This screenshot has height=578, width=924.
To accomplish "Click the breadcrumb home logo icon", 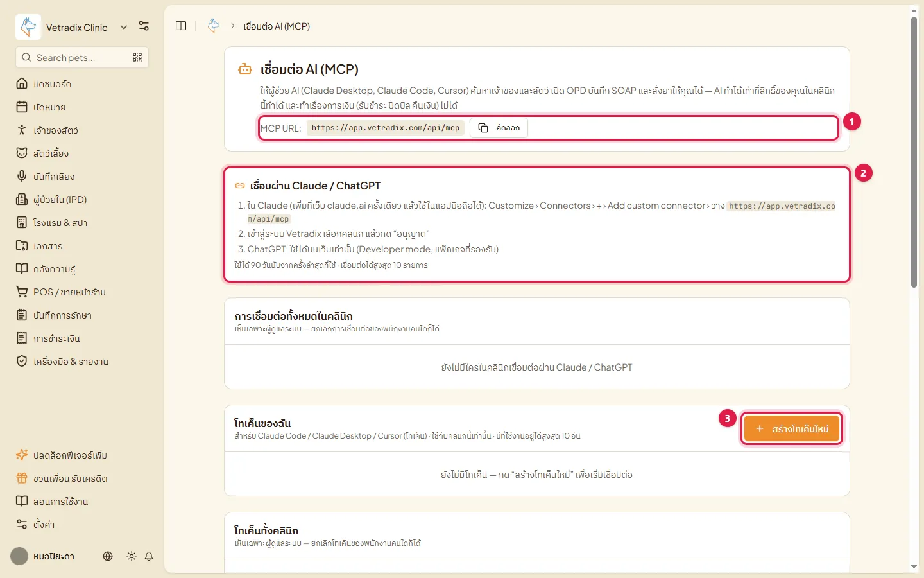I will click(x=214, y=26).
